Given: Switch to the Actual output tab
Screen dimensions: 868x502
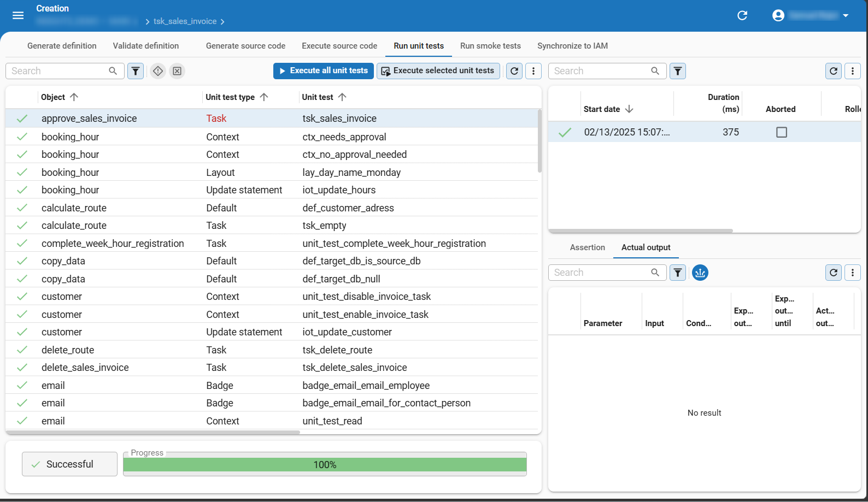Looking at the screenshot, I should click(646, 247).
